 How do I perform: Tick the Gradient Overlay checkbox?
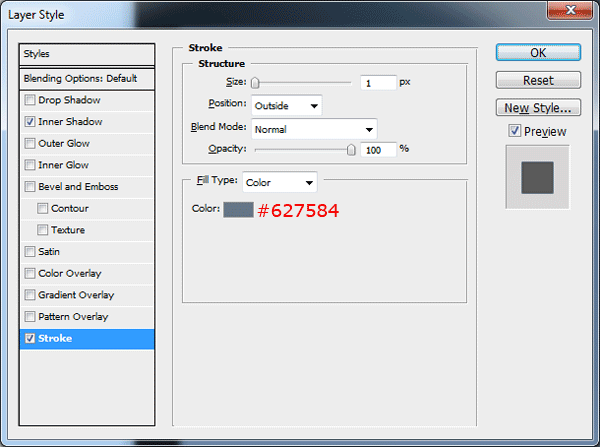click(x=30, y=295)
